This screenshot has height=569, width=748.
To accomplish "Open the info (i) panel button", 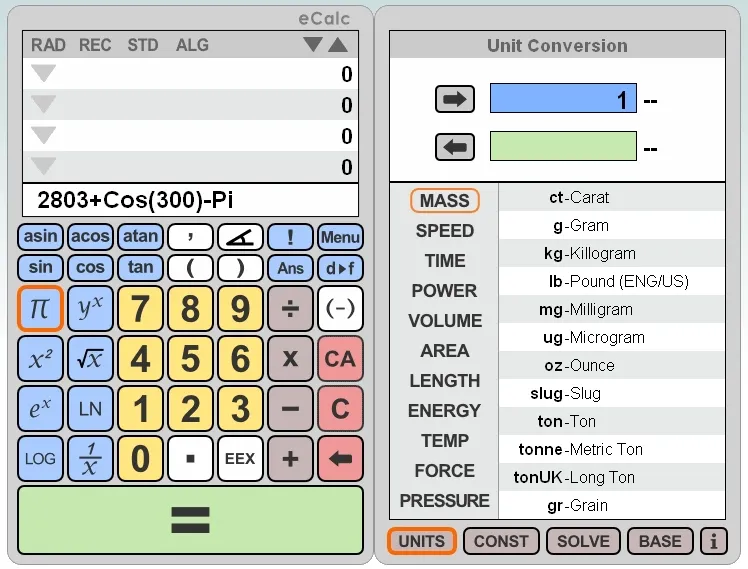I will (x=714, y=541).
